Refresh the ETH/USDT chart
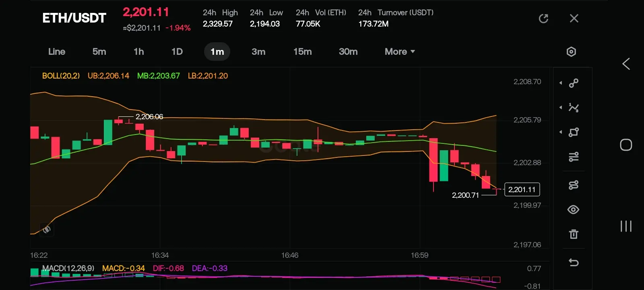 [543, 19]
